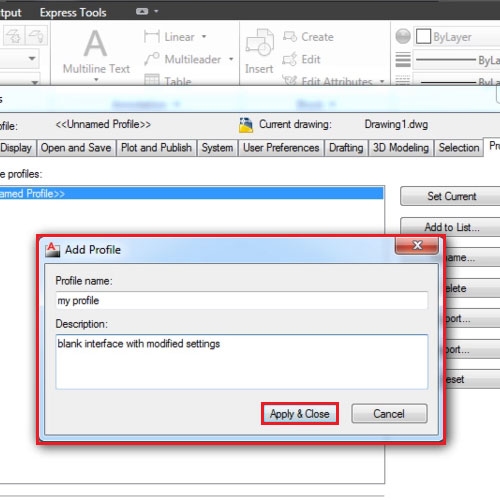
Task: Expand the Linear dimension dropdown arrow
Action: point(204,36)
